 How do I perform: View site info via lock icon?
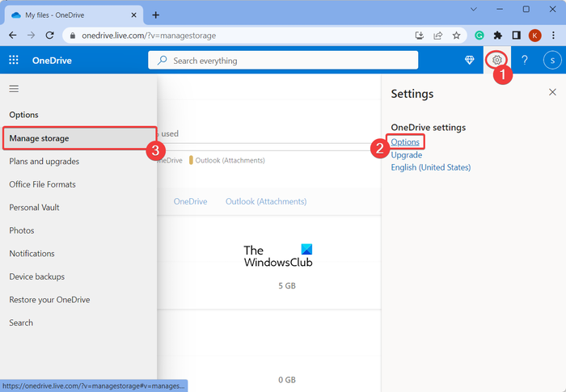[x=73, y=36]
